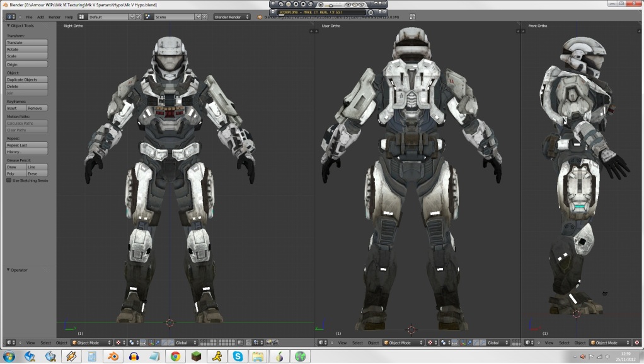
Task: Click the Repeat Last button
Action: (26, 145)
